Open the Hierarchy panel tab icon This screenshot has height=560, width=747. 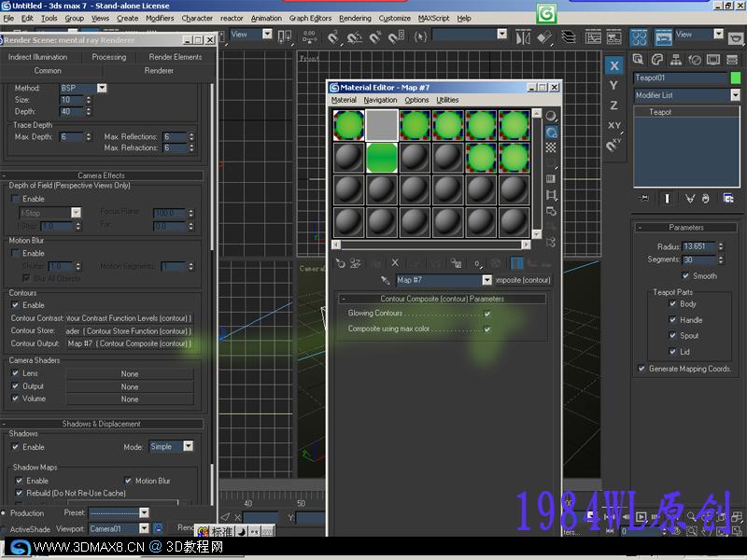coord(675,60)
